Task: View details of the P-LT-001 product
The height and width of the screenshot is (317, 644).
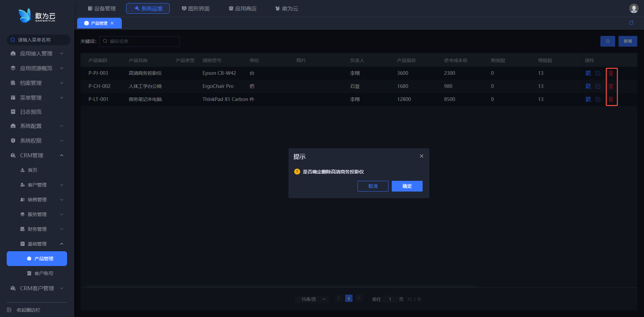Action: tap(588, 99)
